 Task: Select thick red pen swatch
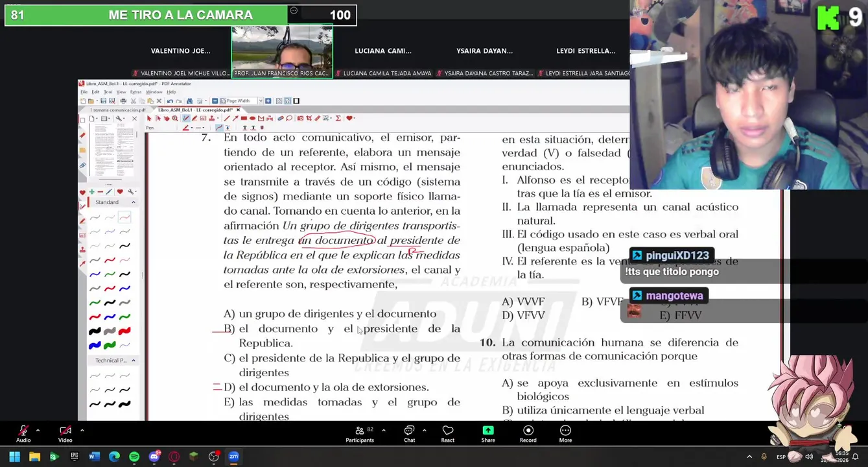tap(124, 331)
